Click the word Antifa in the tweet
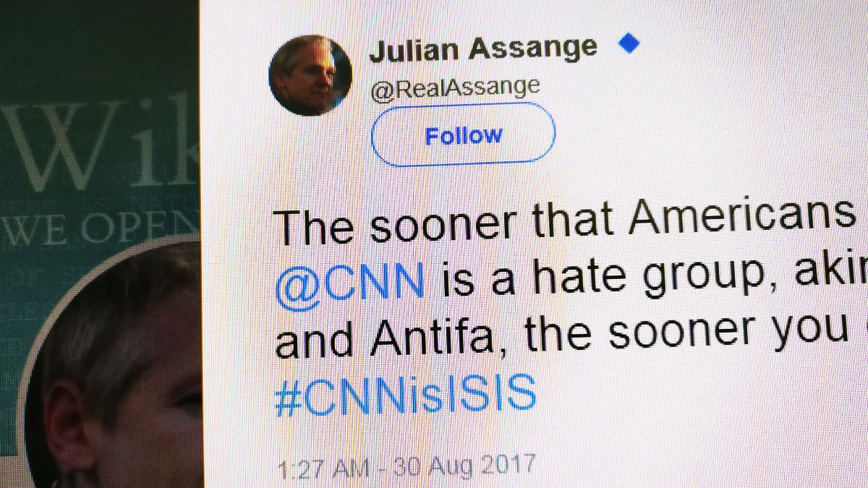Screen dimensions: 868x488 [x=436, y=337]
